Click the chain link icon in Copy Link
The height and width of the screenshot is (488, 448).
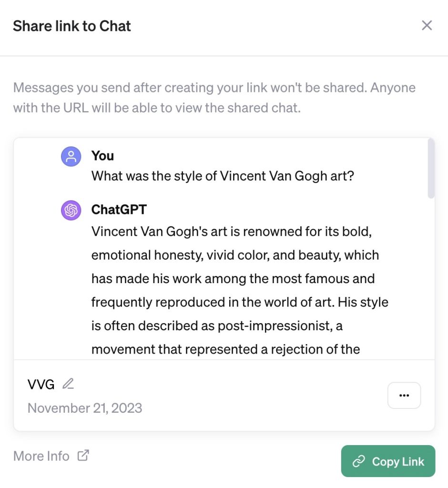click(x=359, y=461)
